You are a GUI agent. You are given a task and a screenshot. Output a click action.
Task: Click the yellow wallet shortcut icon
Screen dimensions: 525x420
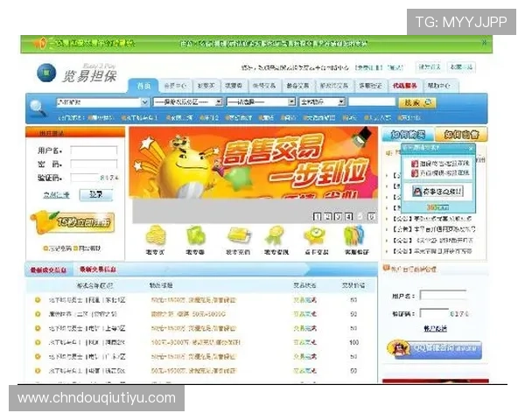[239, 235]
